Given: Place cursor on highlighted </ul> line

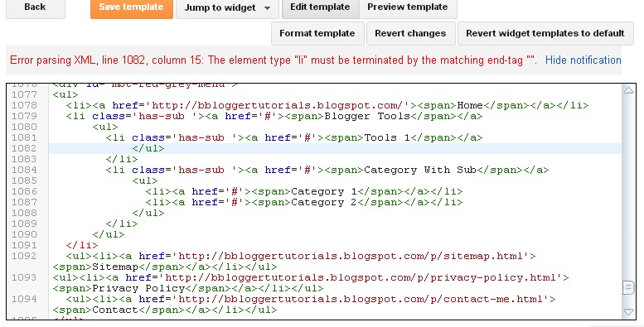Looking at the screenshot, I should tap(148, 148).
